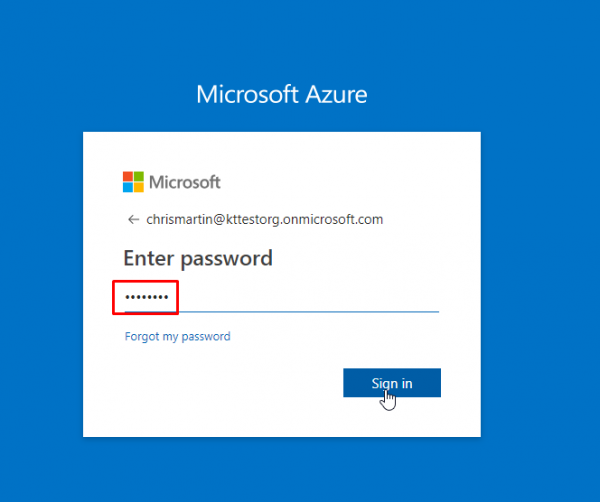
Task: Click the masked password dots
Action: [x=147, y=297]
